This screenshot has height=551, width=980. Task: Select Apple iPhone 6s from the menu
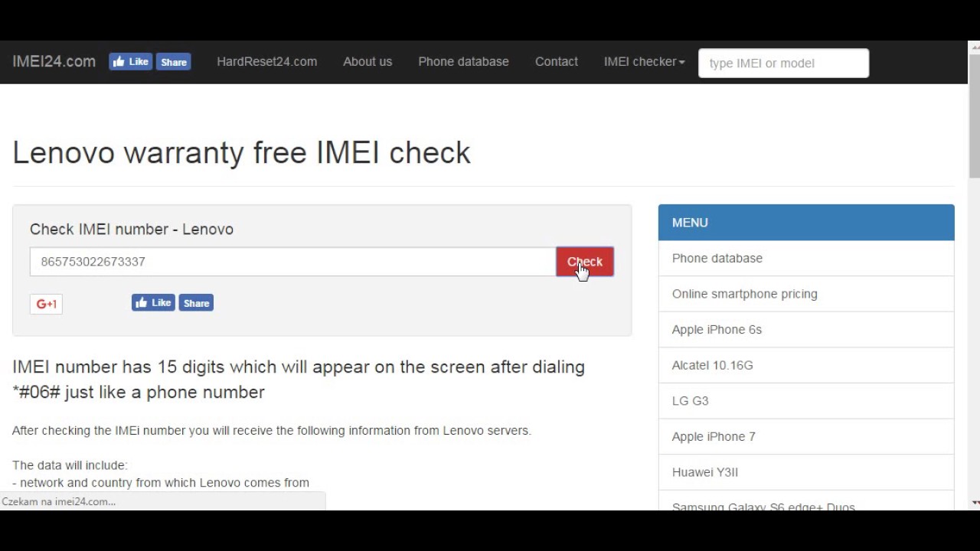(806, 329)
